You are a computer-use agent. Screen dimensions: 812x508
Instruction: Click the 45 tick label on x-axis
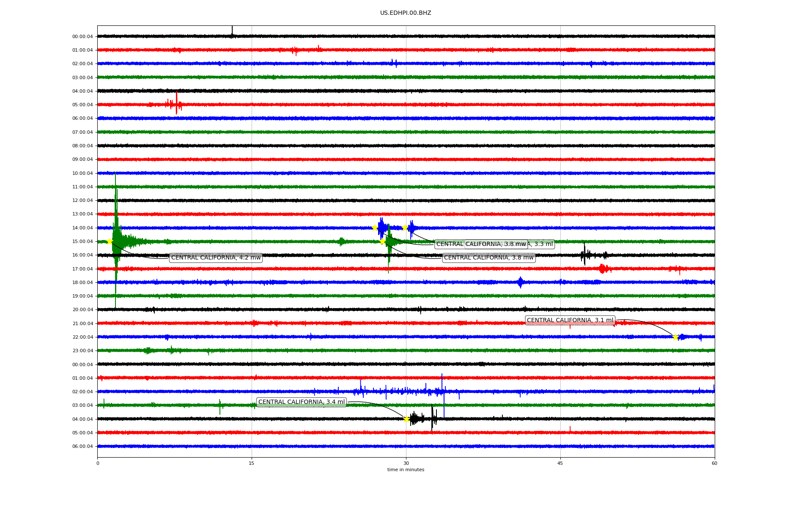coord(560,463)
